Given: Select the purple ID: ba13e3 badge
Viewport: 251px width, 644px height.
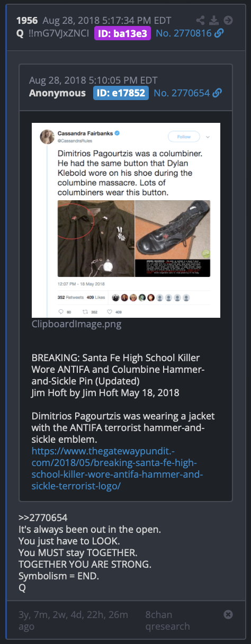Looking at the screenshot, I should (x=123, y=34).
